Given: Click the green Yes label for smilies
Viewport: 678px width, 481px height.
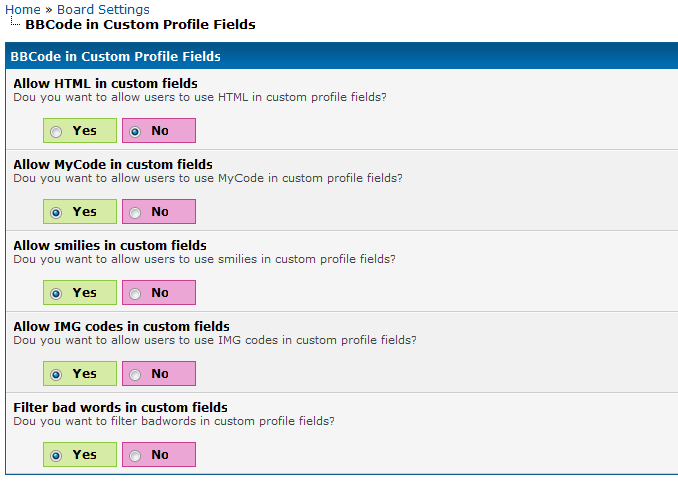Looking at the screenshot, I should point(85,293).
